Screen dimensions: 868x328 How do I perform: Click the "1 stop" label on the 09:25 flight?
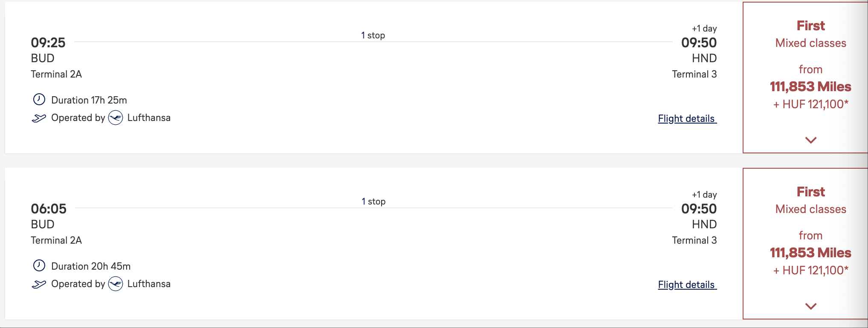click(373, 35)
